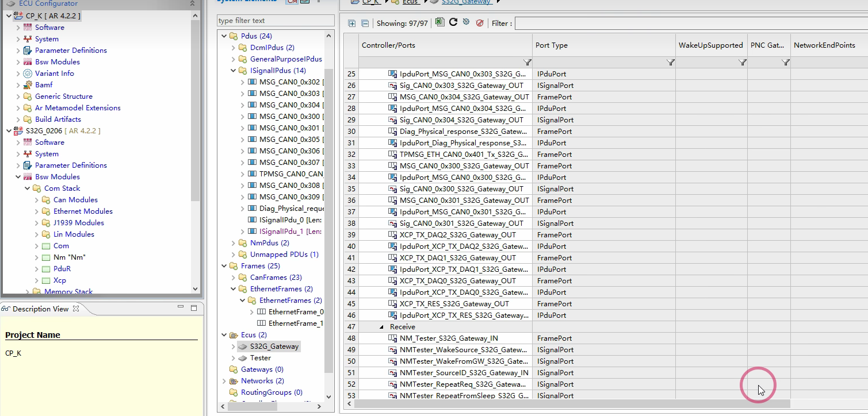Click CP_K breadcrumb link
This screenshot has height=416, width=868.
[370, 2]
